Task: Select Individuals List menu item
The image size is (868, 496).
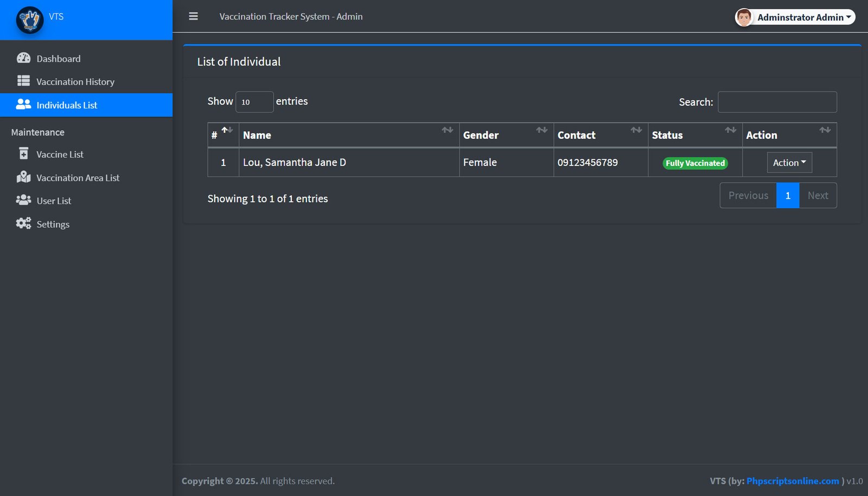Action: coord(86,105)
